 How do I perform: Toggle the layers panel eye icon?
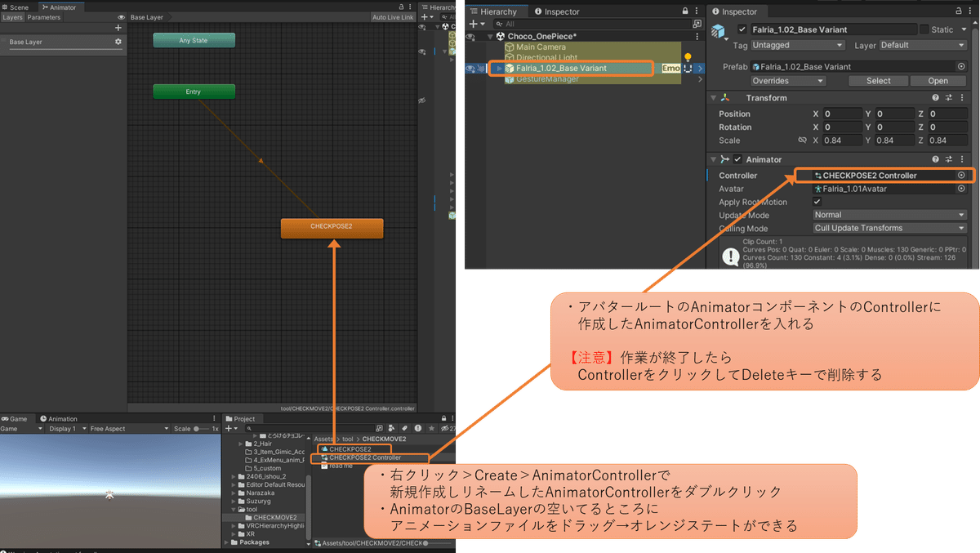tap(122, 17)
